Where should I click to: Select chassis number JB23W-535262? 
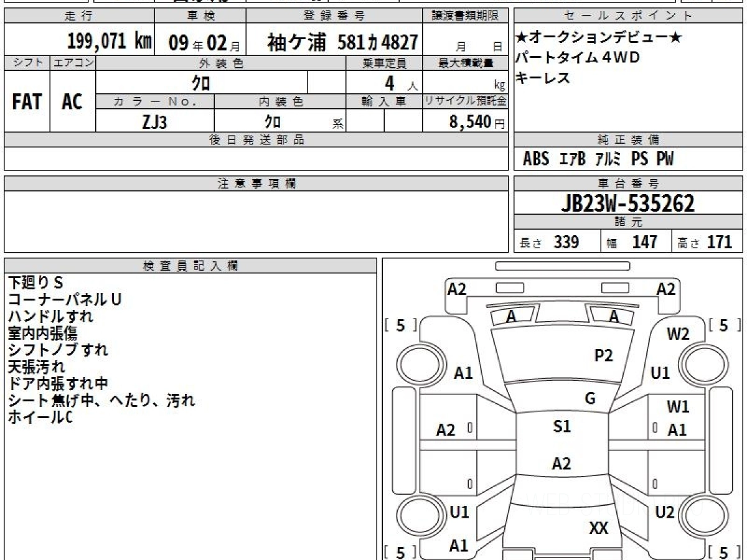pos(627,203)
